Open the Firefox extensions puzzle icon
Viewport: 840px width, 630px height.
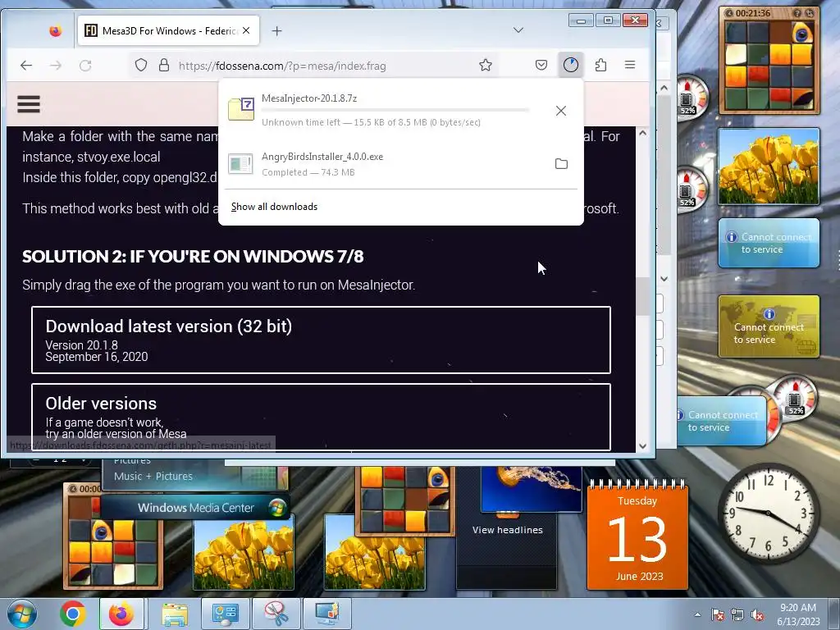point(600,66)
